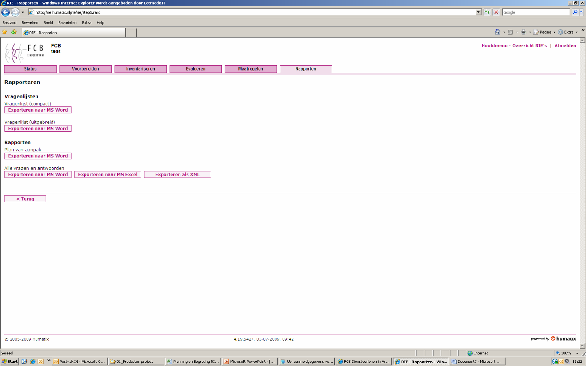This screenshot has width=586, height=366.
Task: Open the Page dropdown in the command bar
Action: click(544, 32)
